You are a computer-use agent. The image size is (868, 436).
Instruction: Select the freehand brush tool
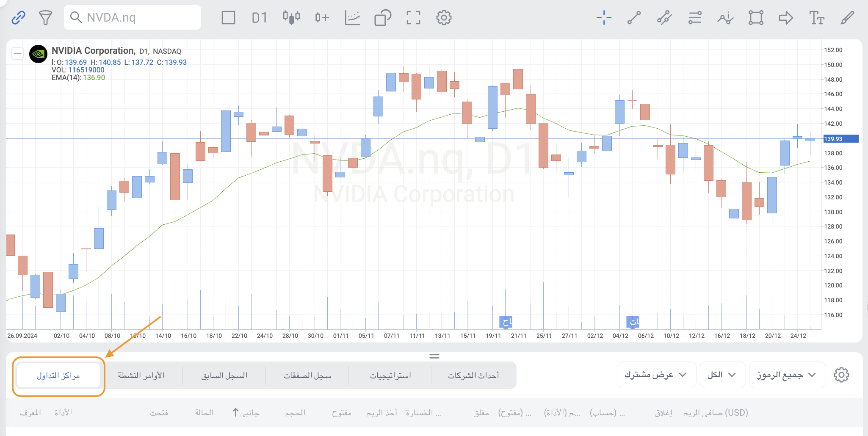pyautogui.click(x=847, y=18)
